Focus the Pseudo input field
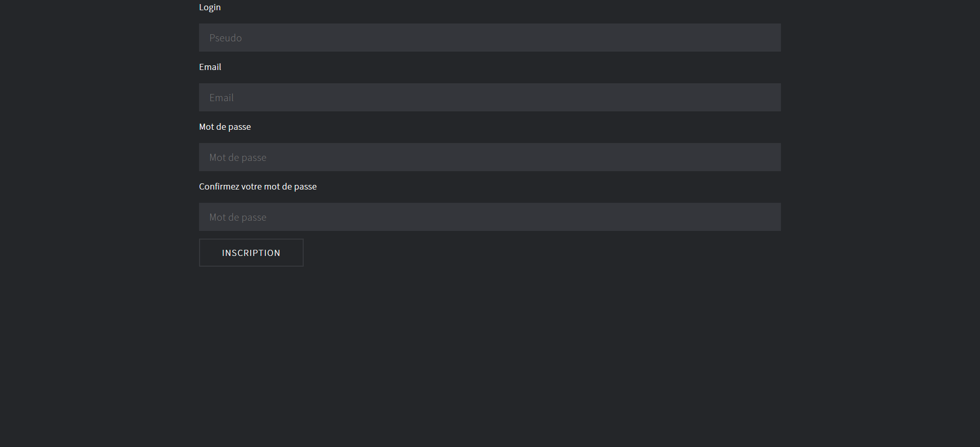Image resolution: width=980 pixels, height=447 pixels. click(x=489, y=37)
